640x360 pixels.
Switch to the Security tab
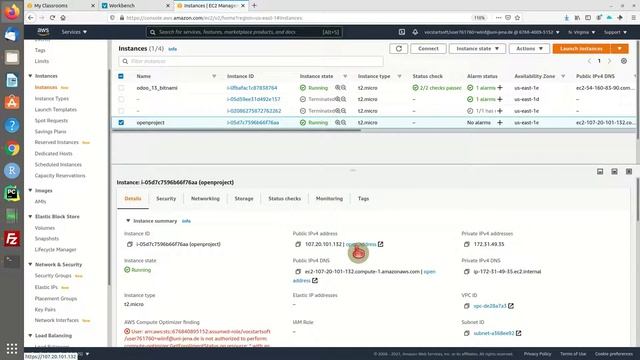[166, 199]
